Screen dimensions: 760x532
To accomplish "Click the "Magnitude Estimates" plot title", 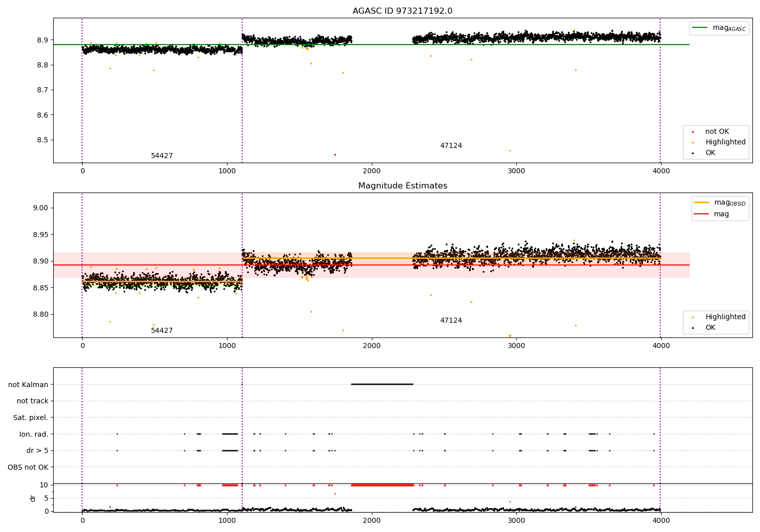I will pos(402,186).
